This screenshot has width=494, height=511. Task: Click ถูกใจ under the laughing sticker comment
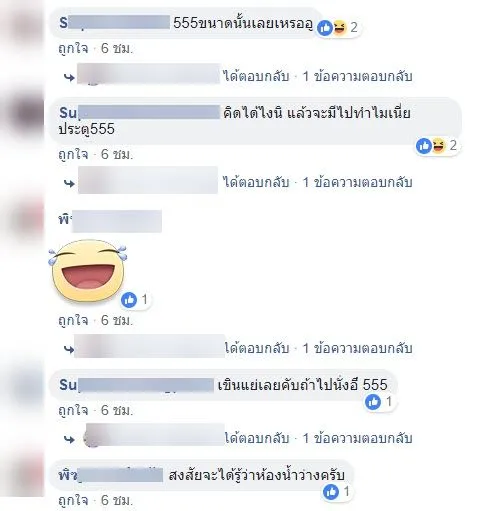click(73, 320)
